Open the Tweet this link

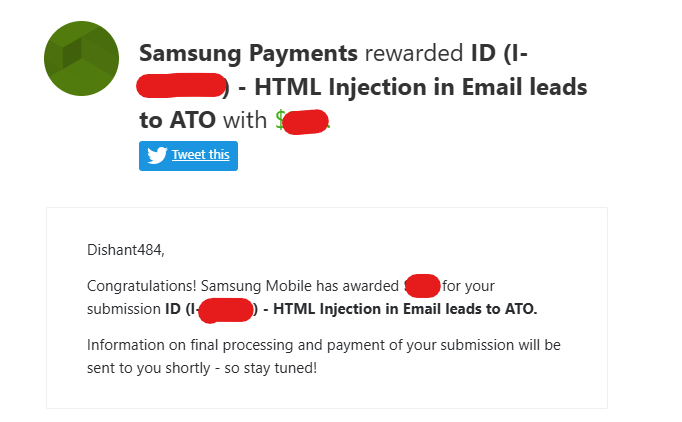tap(201, 155)
